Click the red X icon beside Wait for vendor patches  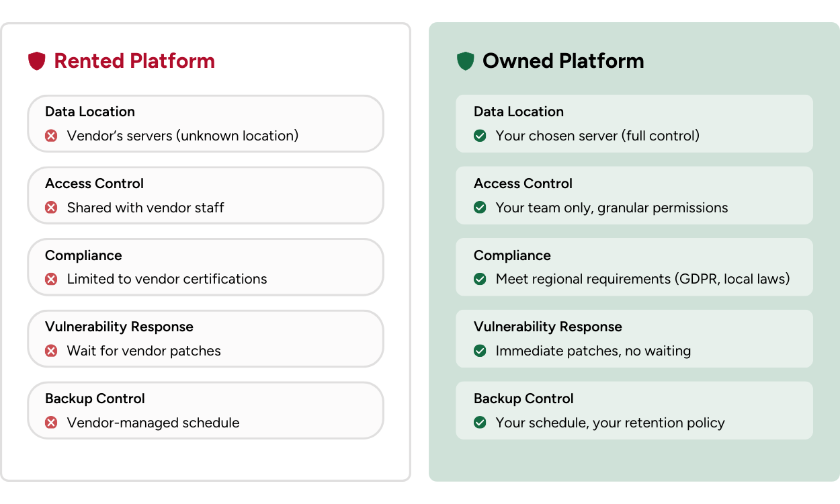click(x=51, y=351)
